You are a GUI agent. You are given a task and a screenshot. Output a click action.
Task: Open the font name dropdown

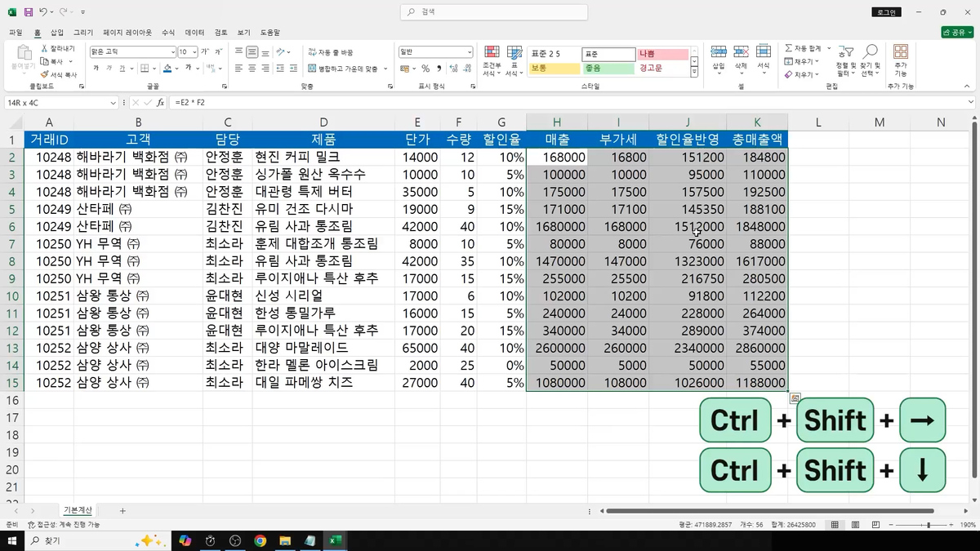tap(173, 51)
